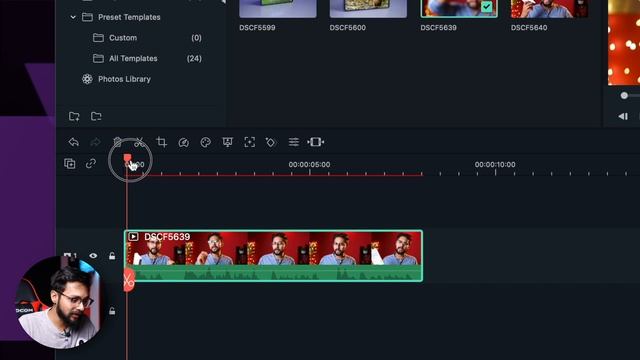
Task: Click the (24) templates count
Action: point(194,58)
